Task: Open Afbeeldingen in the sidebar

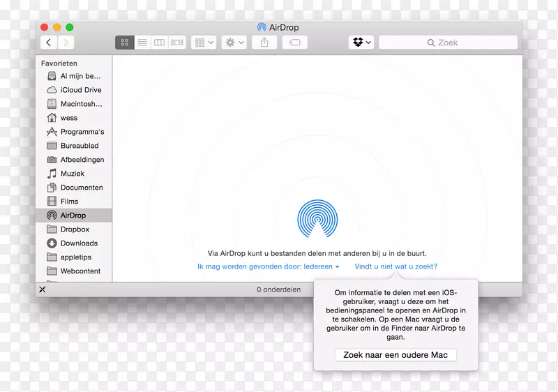Action: pyautogui.click(x=74, y=160)
